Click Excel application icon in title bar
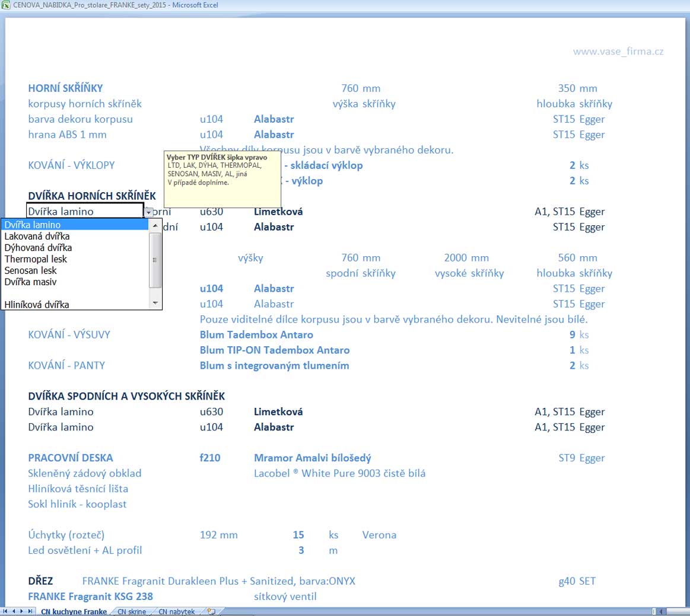The height and width of the screenshot is (616, 690). tap(6, 5)
